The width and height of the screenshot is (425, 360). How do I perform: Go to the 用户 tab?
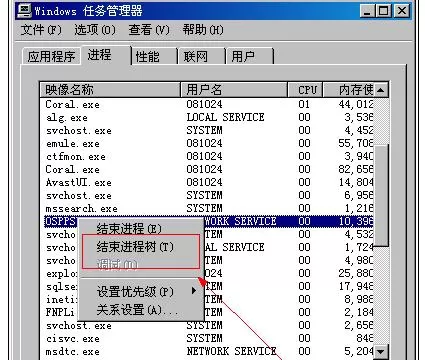(x=250, y=56)
